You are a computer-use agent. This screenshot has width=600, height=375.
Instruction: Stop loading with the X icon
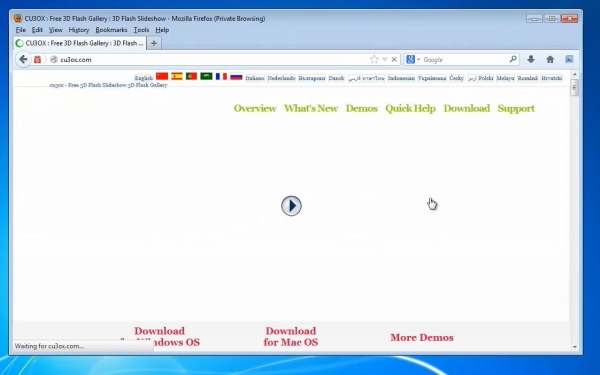click(x=394, y=59)
